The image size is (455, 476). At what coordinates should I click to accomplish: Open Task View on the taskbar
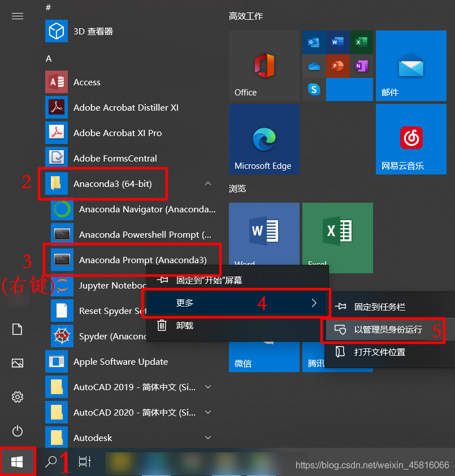[x=84, y=462]
